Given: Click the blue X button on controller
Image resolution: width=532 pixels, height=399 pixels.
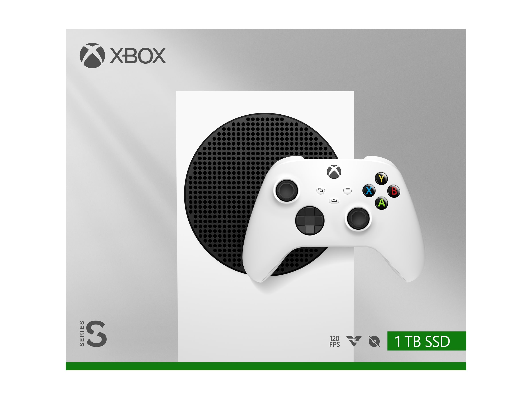Looking at the screenshot, I should [369, 191].
